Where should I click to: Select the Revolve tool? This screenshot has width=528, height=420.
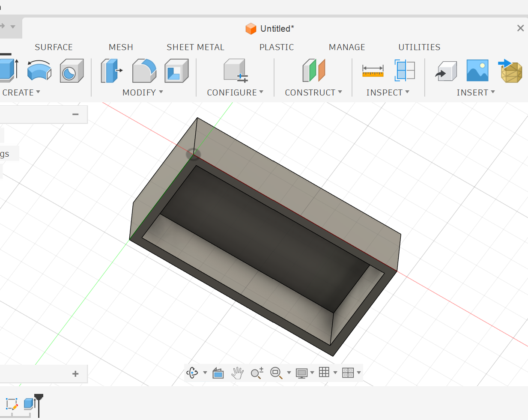point(39,70)
